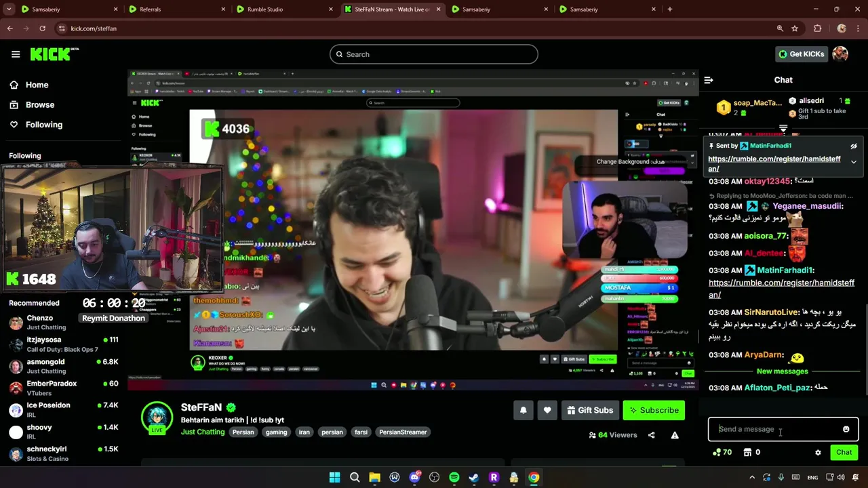Screen dimensions: 868x488
Task: Open a new browser tab
Action: tap(669, 9)
